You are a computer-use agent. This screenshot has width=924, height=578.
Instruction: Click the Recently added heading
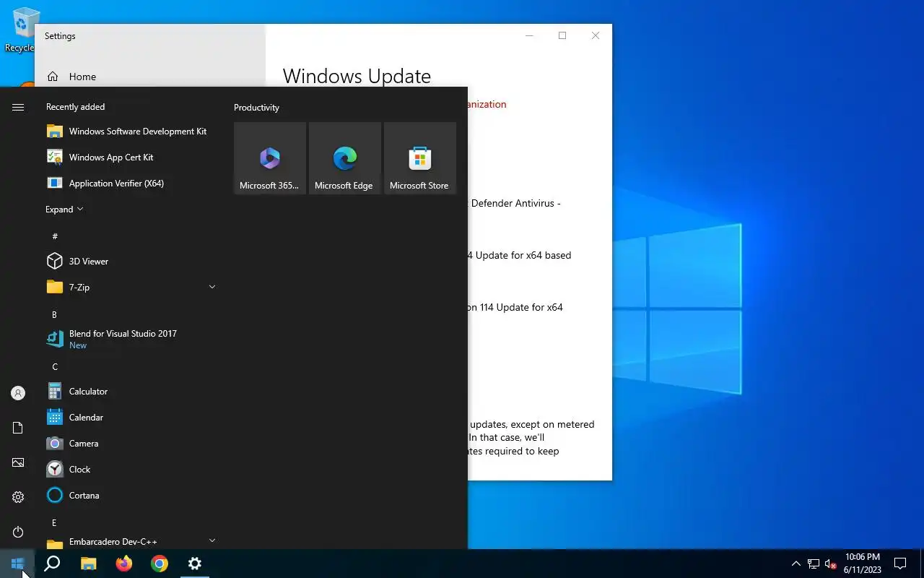[75, 107]
